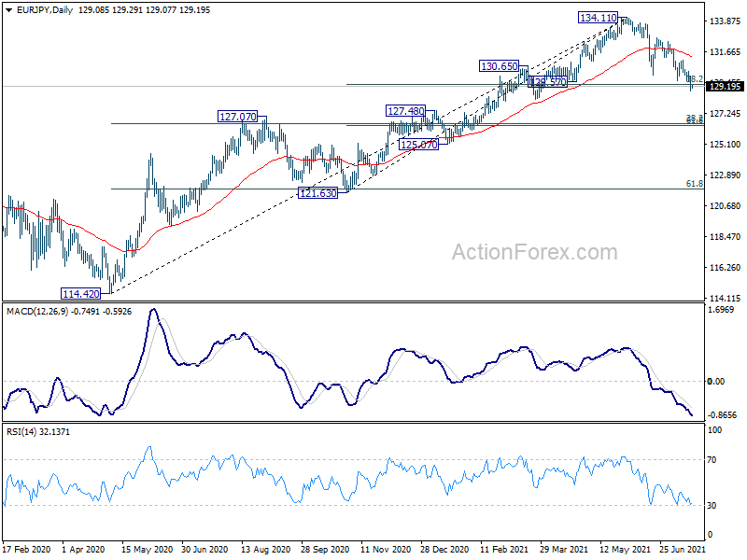Click the 29 Mar 2021 date label
Screen dimensions: 747x560
564,549
